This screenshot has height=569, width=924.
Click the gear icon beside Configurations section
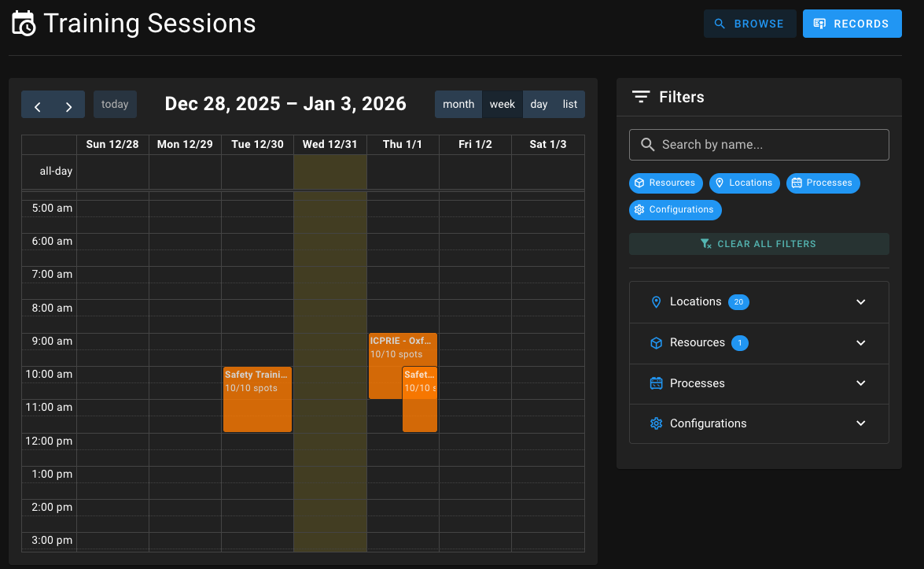(x=656, y=423)
